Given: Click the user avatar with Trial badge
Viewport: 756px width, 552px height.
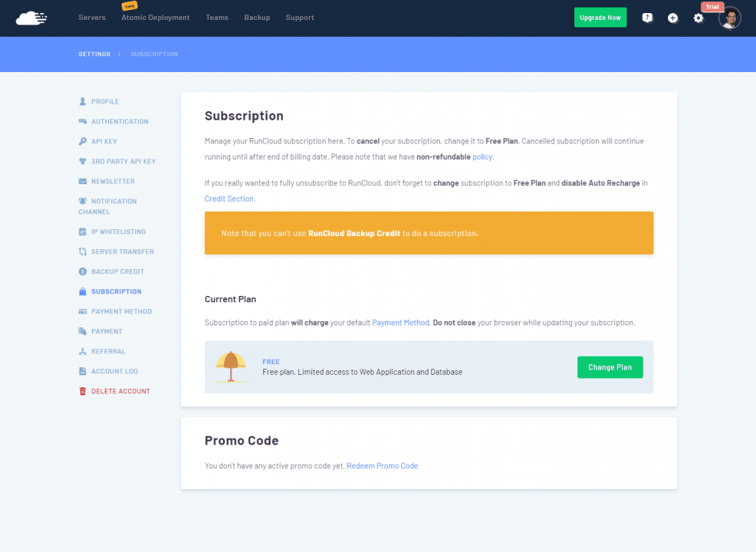Looking at the screenshot, I should click(729, 18).
